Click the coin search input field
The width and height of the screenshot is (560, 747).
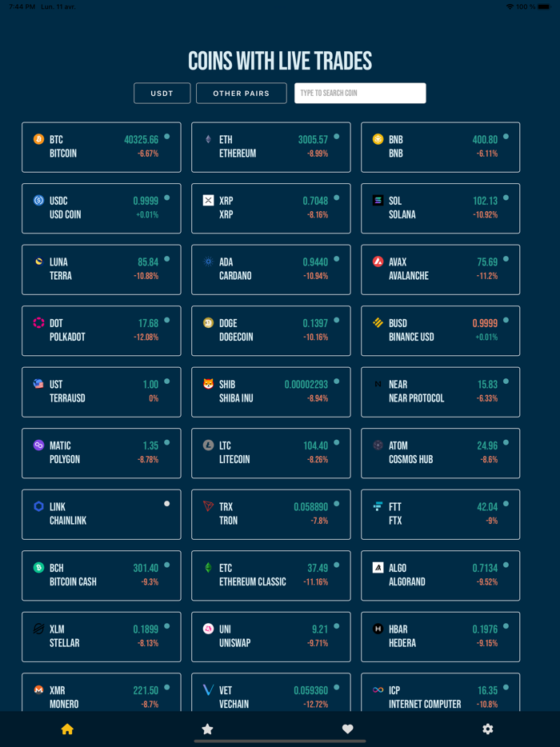(x=359, y=93)
